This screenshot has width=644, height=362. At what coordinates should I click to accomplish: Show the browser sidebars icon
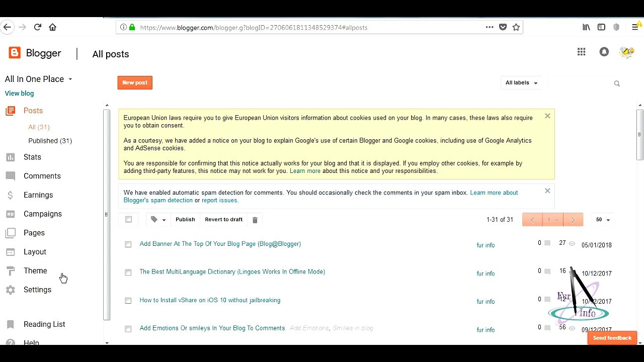pos(601,27)
